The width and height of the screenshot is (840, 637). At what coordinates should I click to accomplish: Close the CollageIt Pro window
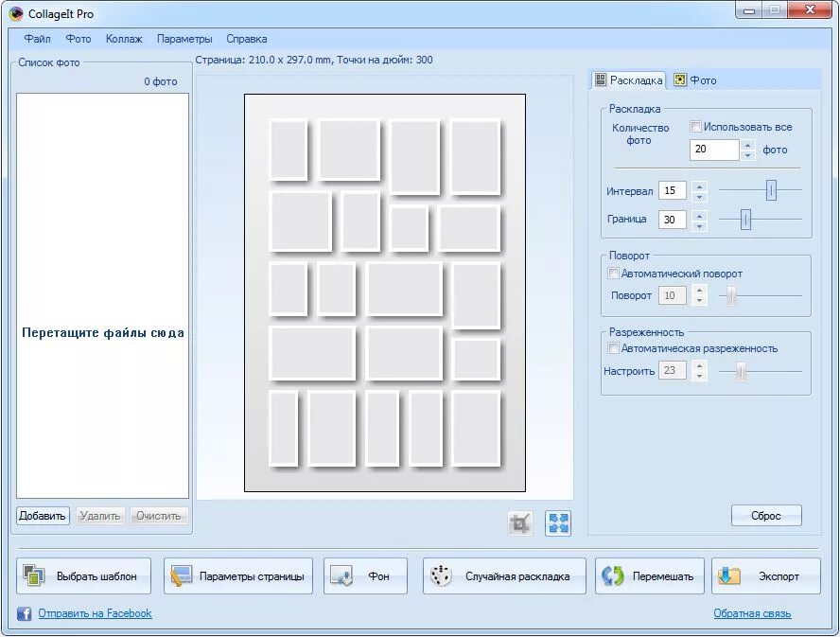[x=811, y=10]
